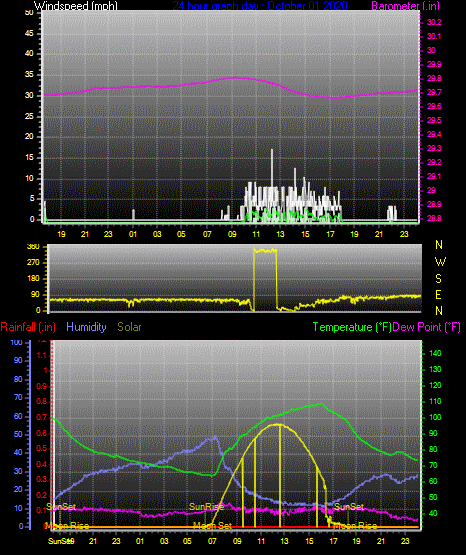Click the 29.4 barometer axis value
The height and width of the screenshot is (555, 466).
(434, 134)
